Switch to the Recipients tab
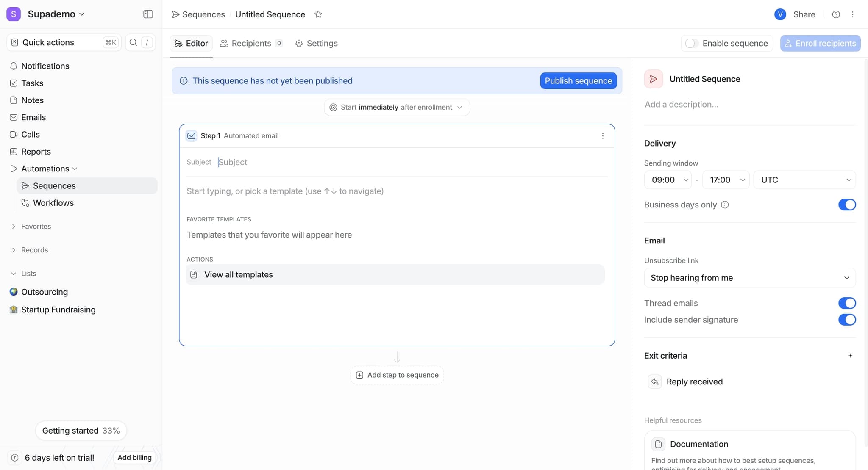868x470 pixels. [x=251, y=43]
